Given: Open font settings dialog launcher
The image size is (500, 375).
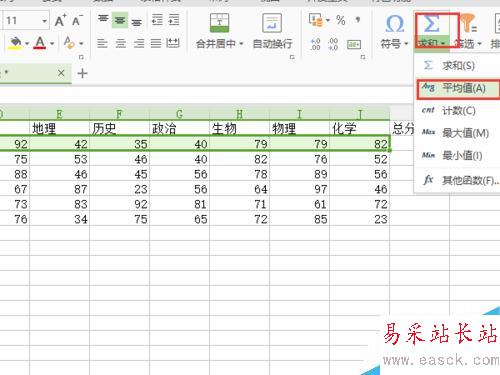Looking at the screenshot, I should 81,57.
